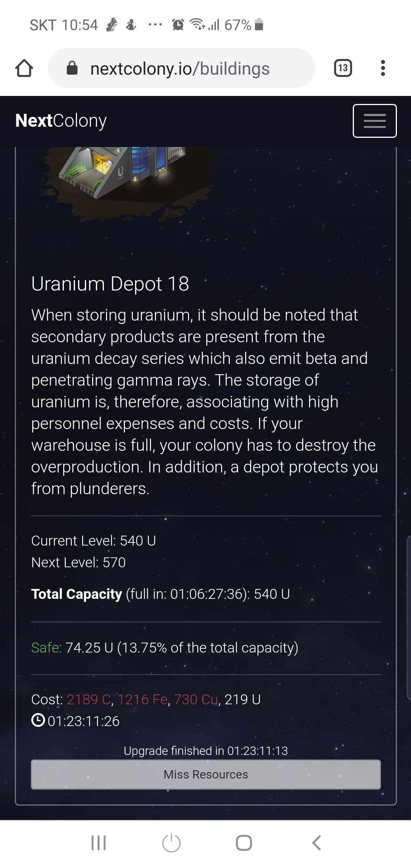Tap the Android recent apps button

pyautogui.click(x=99, y=843)
